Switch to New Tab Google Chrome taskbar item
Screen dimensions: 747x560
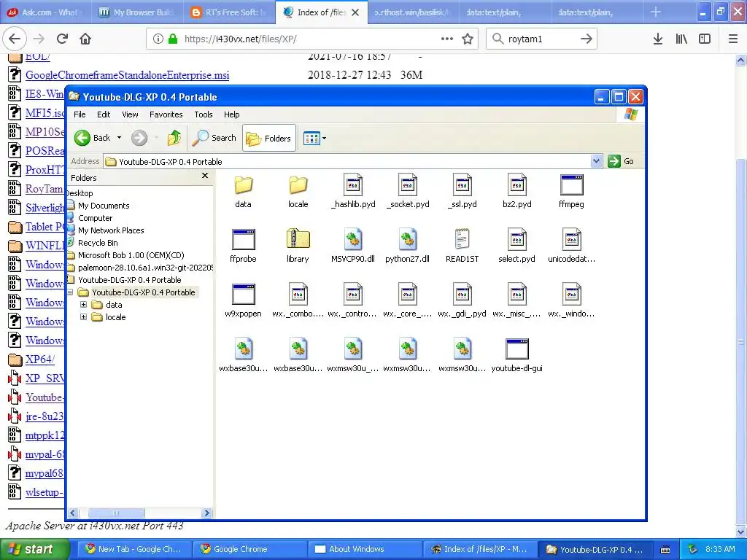pos(135,549)
